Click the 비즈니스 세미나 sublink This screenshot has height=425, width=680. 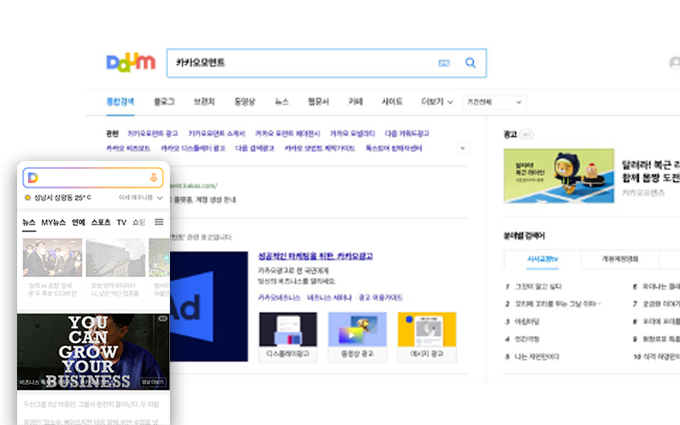pos(329,298)
